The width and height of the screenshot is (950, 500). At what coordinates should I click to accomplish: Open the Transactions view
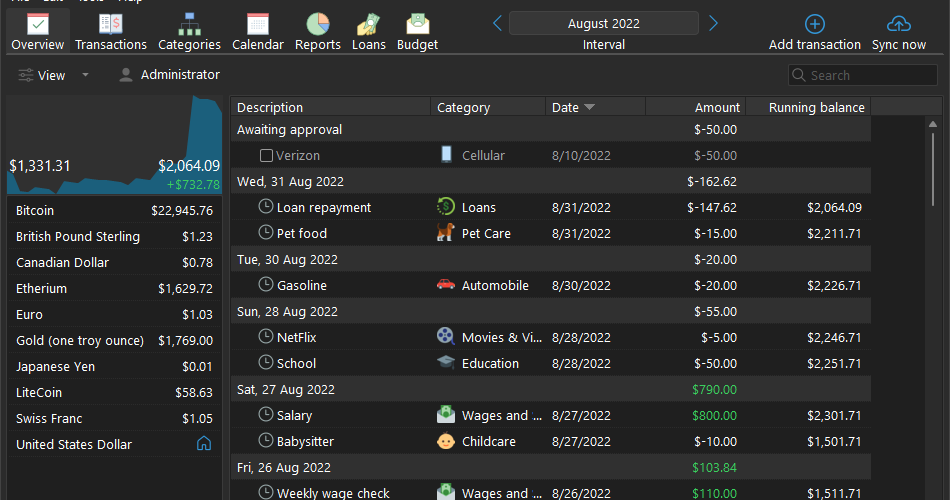coord(111,32)
